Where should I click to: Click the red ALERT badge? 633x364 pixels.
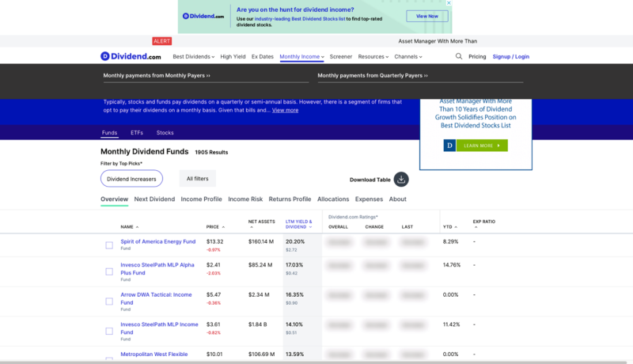(162, 41)
